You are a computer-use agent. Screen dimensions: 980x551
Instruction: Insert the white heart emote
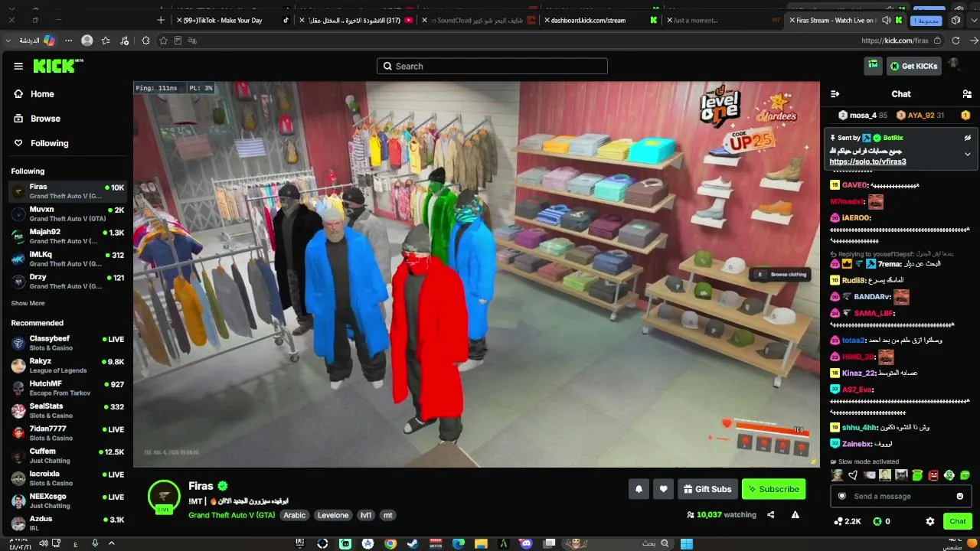853,475
